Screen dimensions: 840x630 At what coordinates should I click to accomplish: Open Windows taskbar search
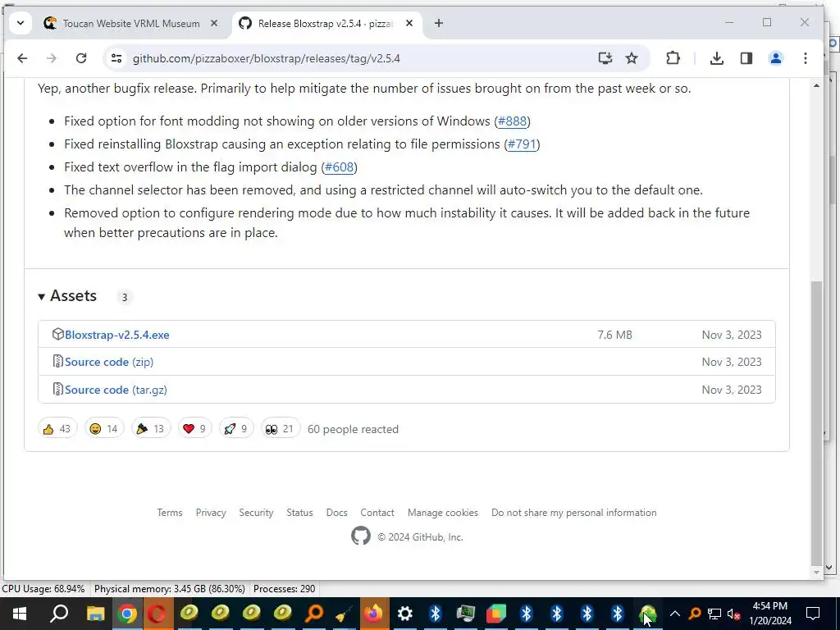coord(58,614)
